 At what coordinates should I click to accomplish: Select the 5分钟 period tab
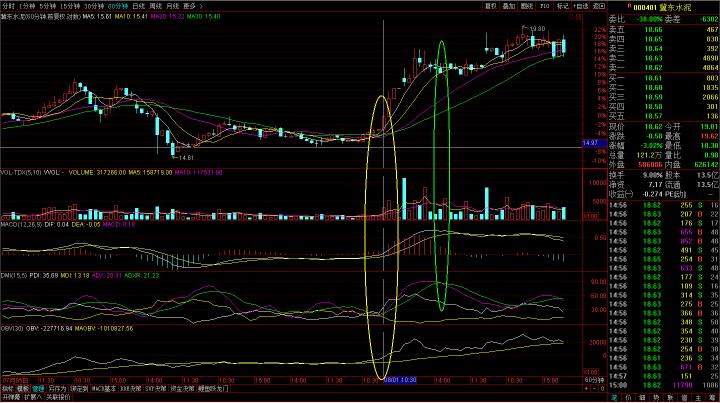click(x=48, y=6)
